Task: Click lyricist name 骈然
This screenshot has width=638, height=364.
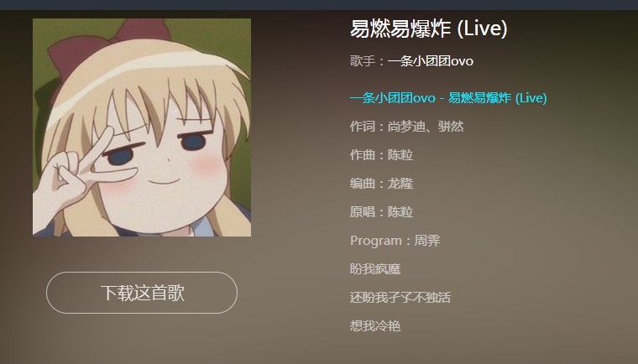Action: pyautogui.click(x=451, y=127)
